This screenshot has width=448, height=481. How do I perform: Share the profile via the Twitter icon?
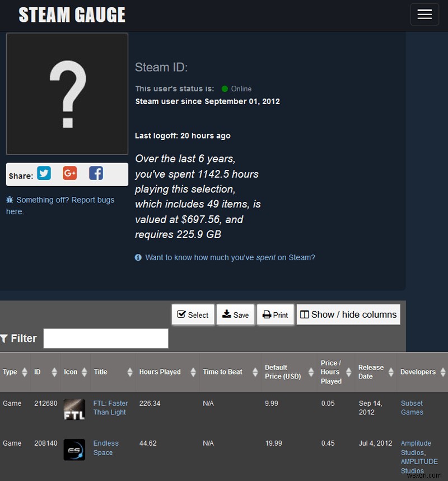coord(44,173)
